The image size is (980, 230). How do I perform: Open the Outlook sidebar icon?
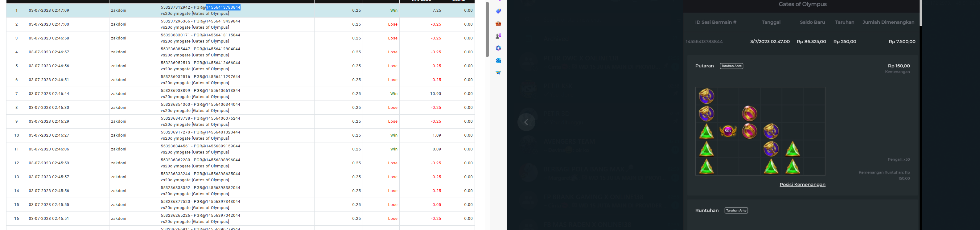tap(498, 60)
